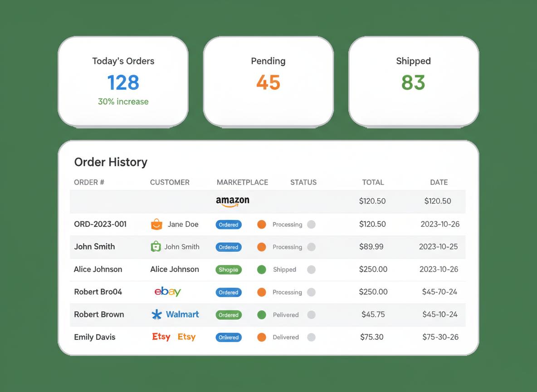
Task: Click the eBay logo in the Robert Bro04 row
Action: [x=167, y=292]
